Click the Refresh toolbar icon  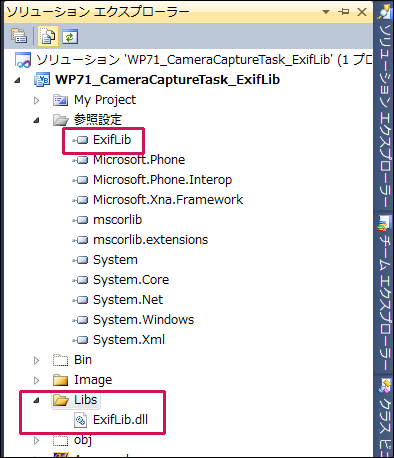69,36
